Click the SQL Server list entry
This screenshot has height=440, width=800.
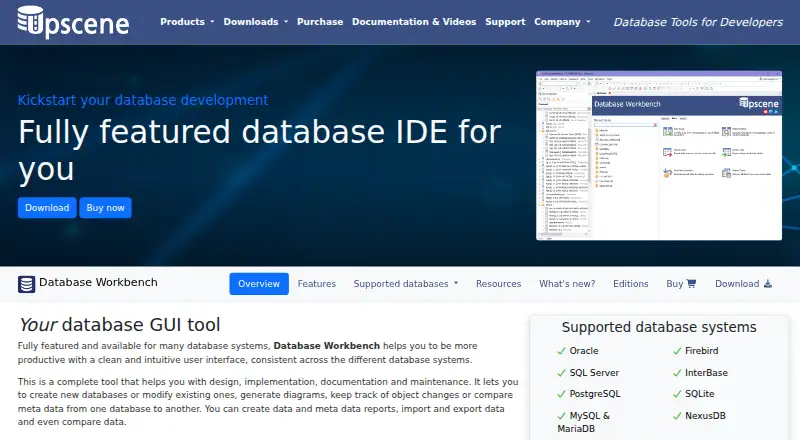[x=594, y=373]
